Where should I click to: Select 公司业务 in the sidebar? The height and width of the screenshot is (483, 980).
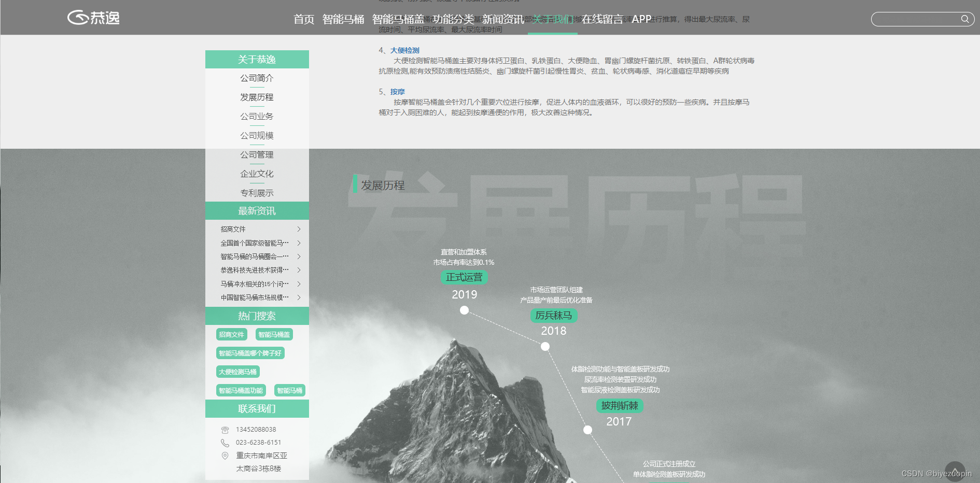[257, 117]
